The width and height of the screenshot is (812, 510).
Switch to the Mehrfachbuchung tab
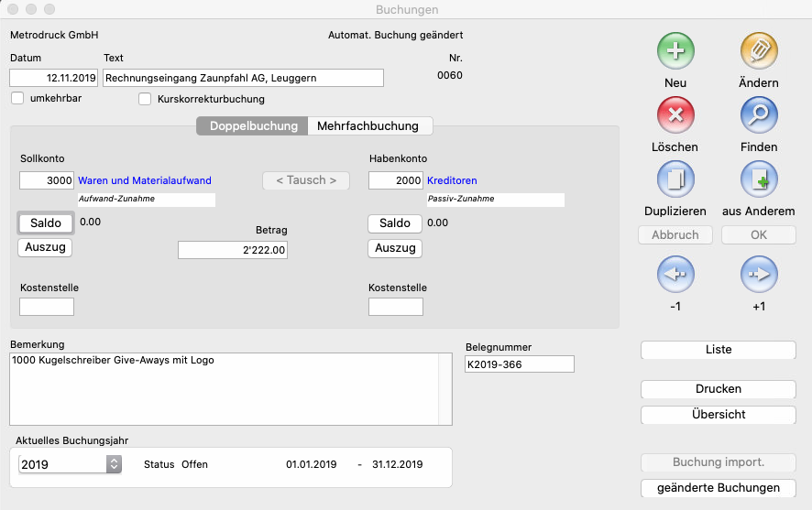368,126
